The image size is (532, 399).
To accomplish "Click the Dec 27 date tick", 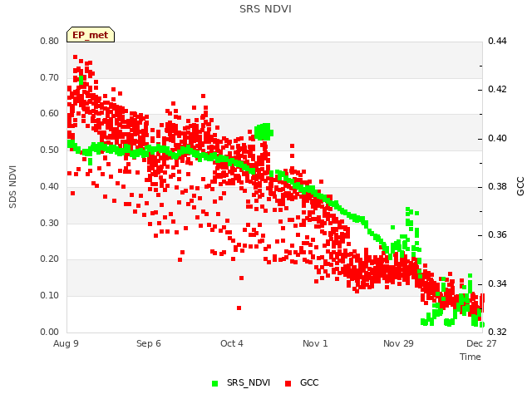I will [481, 343].
